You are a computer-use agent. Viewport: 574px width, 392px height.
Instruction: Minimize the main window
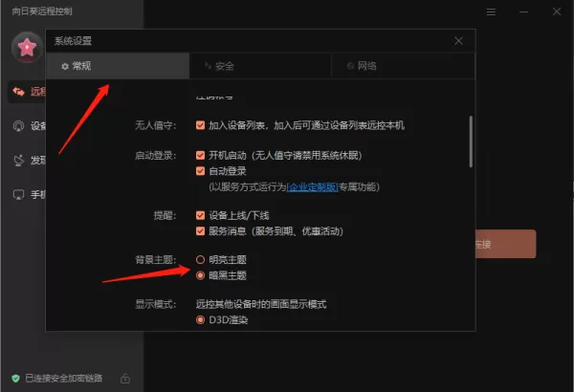[x=524, y=11]
